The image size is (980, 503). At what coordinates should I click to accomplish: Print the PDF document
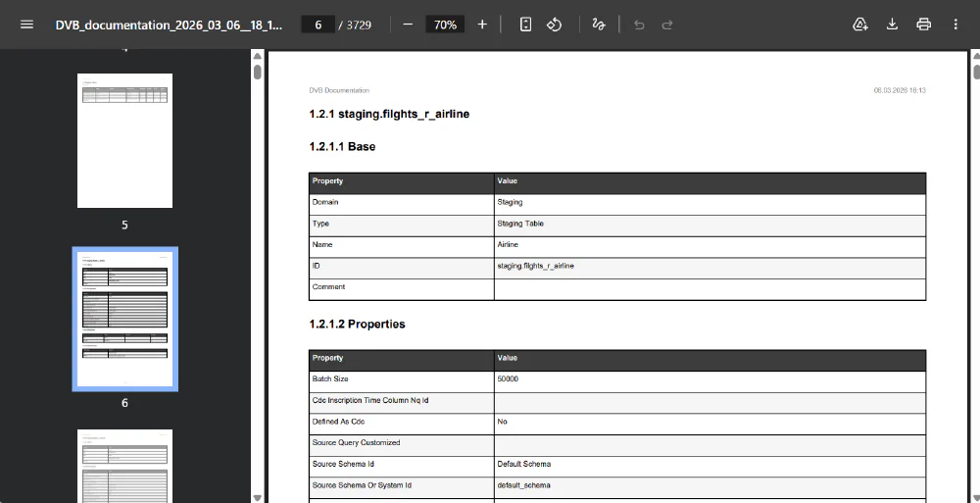pyautogui.click(x=924, y=25)
